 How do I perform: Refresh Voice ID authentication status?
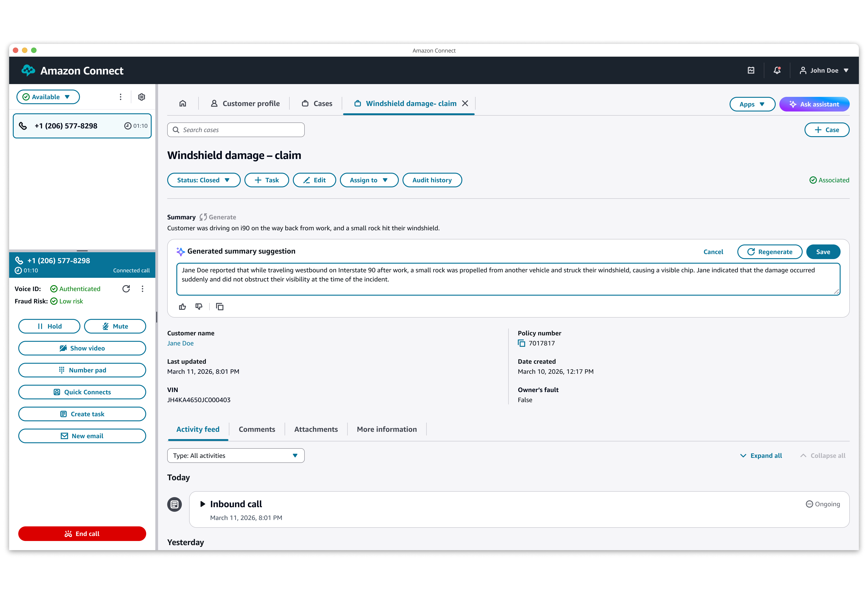coord(126,289)
